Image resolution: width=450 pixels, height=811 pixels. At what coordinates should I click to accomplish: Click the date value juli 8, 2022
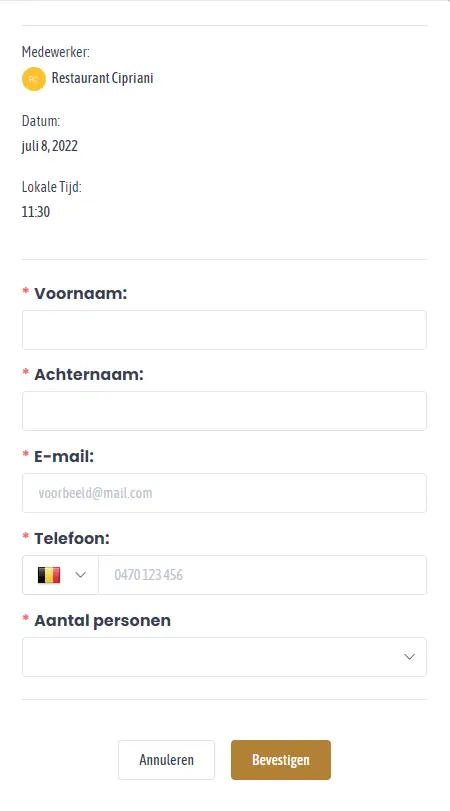click(50, 146)
